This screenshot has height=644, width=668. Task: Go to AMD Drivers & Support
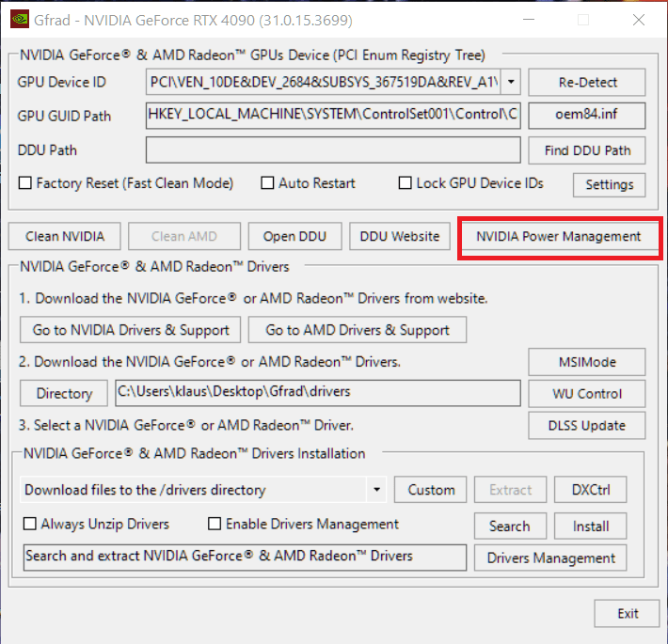click(x=358, y=330)
